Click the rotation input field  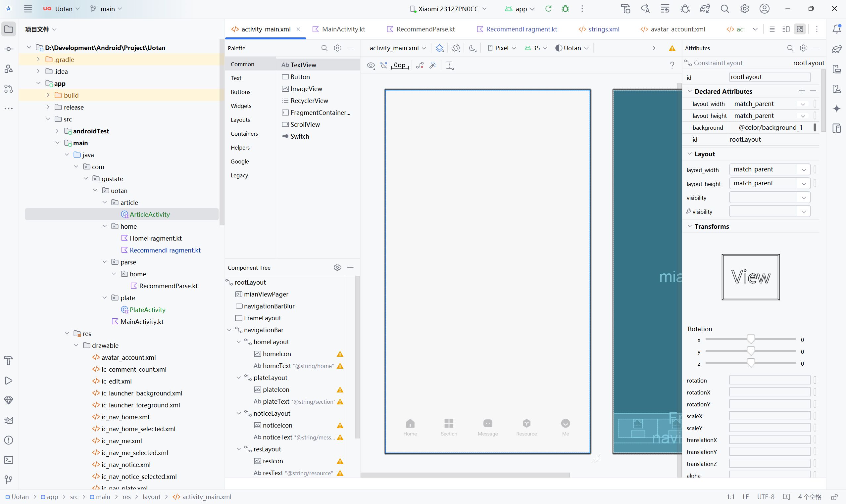coord(770,380)
